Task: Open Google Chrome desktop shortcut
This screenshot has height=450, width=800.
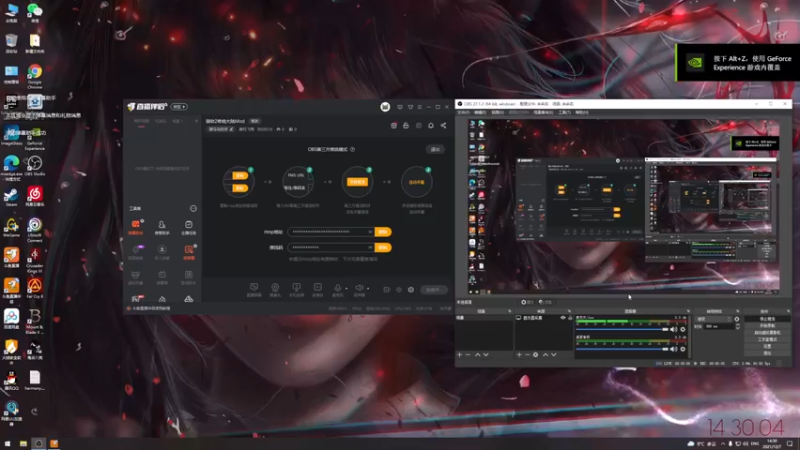Action: pos(35,76)
